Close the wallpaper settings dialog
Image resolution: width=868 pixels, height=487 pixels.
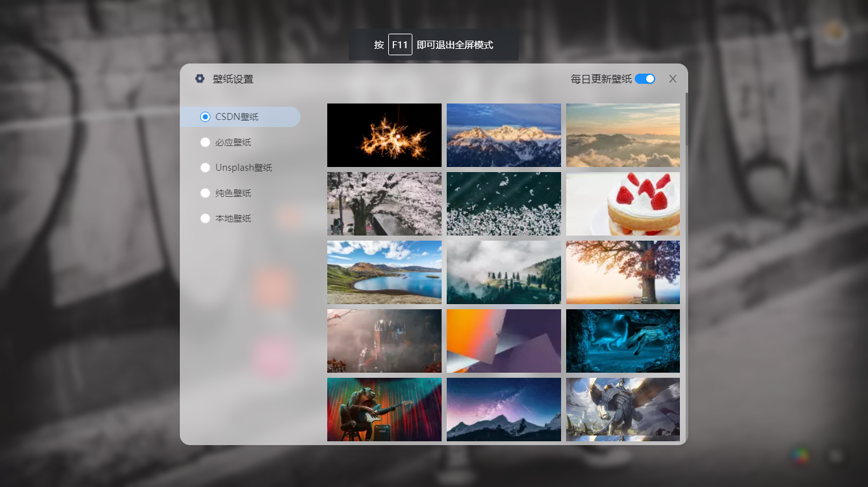point(673,79)
